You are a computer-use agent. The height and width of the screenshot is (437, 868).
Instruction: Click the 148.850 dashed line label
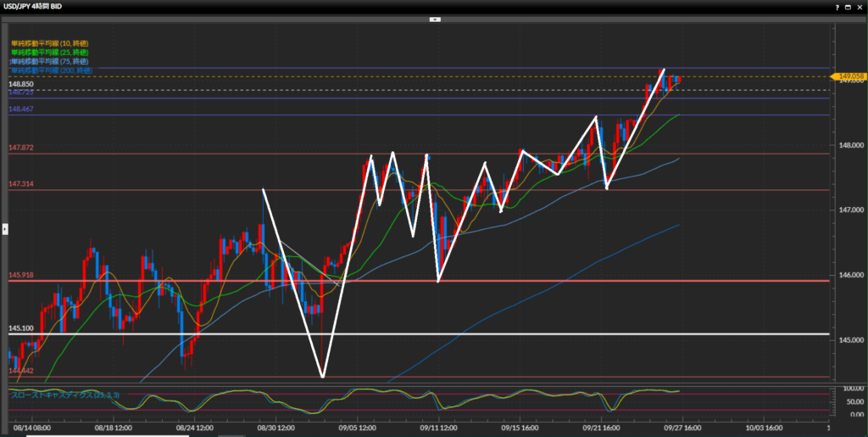21,85
